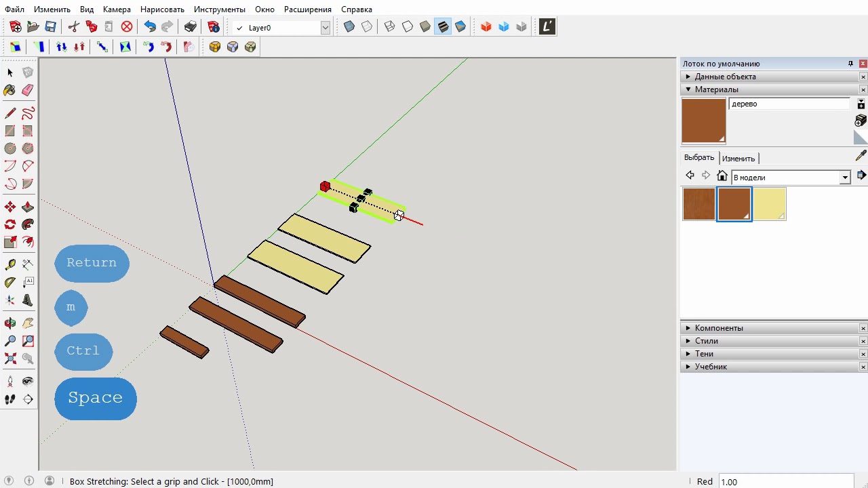
Task: Toggle X-ray face style
Action: [x=349, y=27]
